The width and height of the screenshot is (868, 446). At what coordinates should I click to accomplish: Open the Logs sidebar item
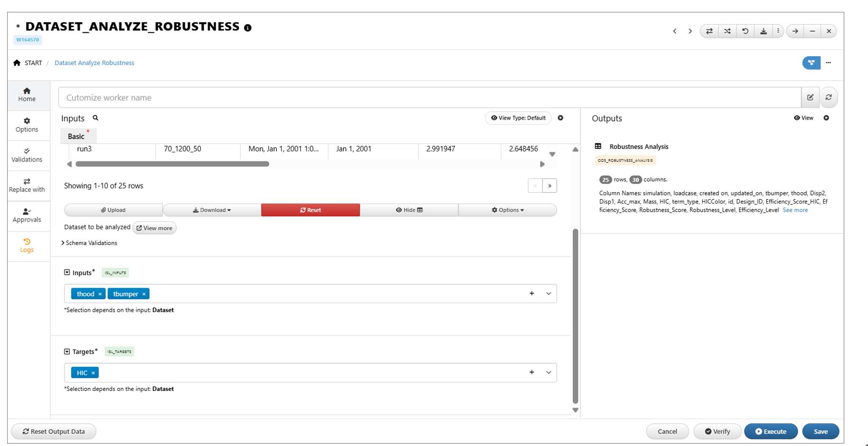click(27, 246)
